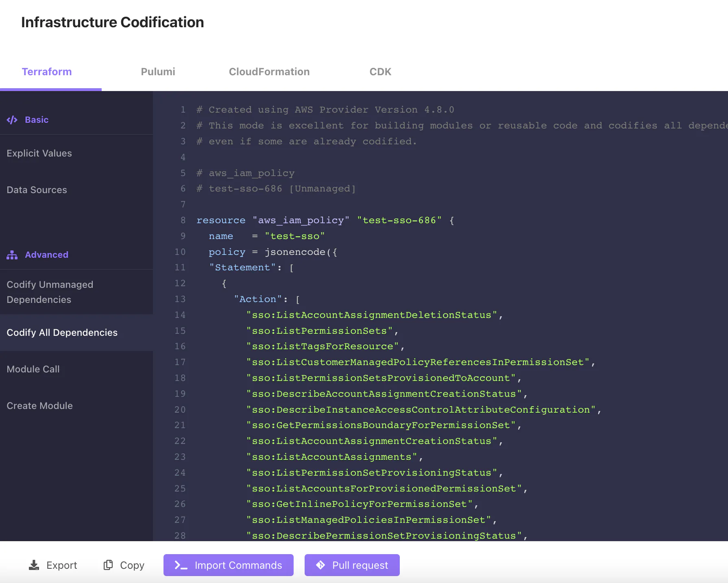Select the Terraform tab
728x583 pixels.
coord(47,72)
